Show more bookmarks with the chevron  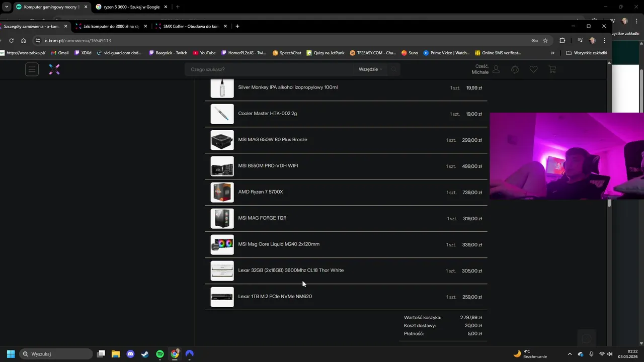[x=552, y=53]
